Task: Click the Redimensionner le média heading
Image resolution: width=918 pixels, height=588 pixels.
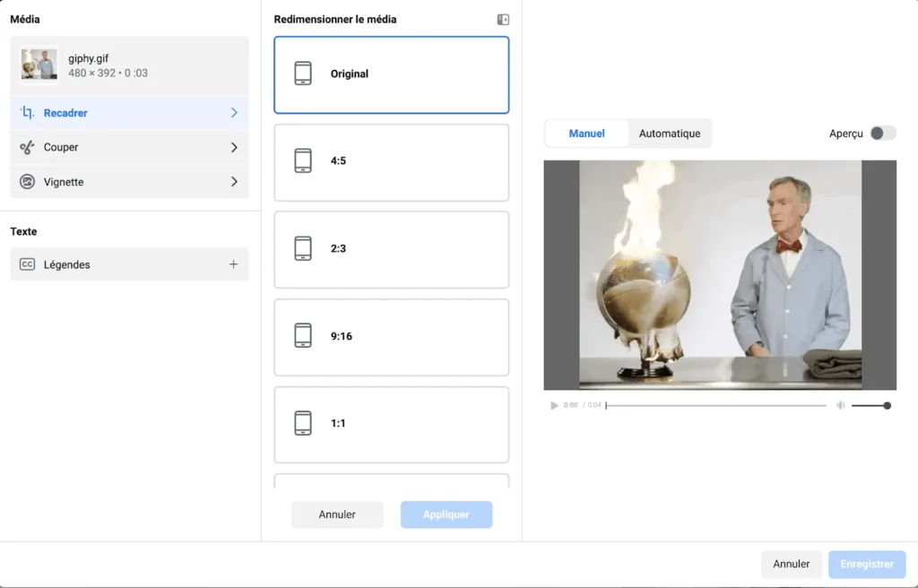Action: (x=335, y=20)
